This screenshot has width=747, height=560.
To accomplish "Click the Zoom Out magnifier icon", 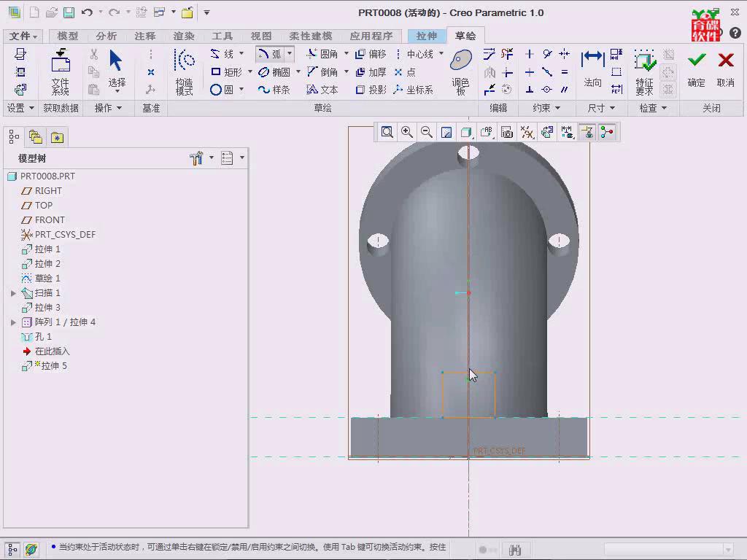I will click(x=426, y=133).
